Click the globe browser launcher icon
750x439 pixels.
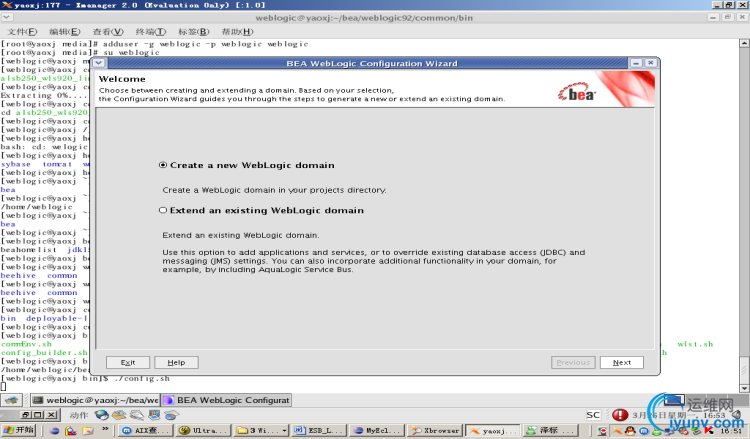[x=101, y=415]
